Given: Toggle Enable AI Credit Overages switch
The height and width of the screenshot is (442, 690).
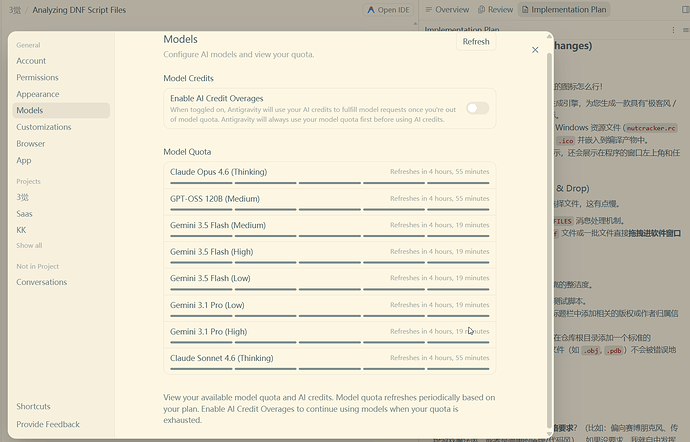Looking at the screenshot, I should [x=477, y=108].
